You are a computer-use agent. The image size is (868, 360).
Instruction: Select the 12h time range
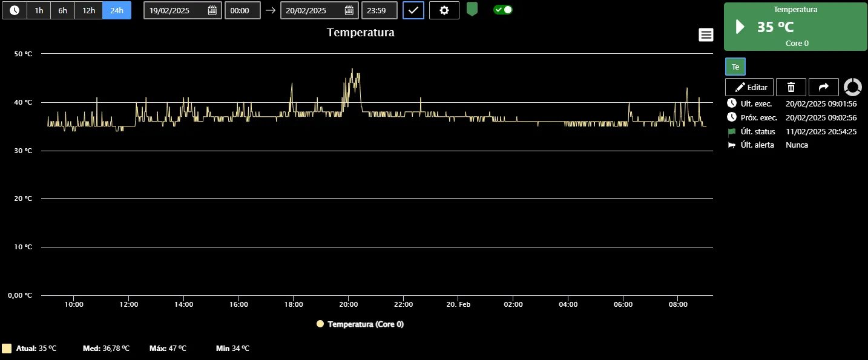tap(89, 10)
